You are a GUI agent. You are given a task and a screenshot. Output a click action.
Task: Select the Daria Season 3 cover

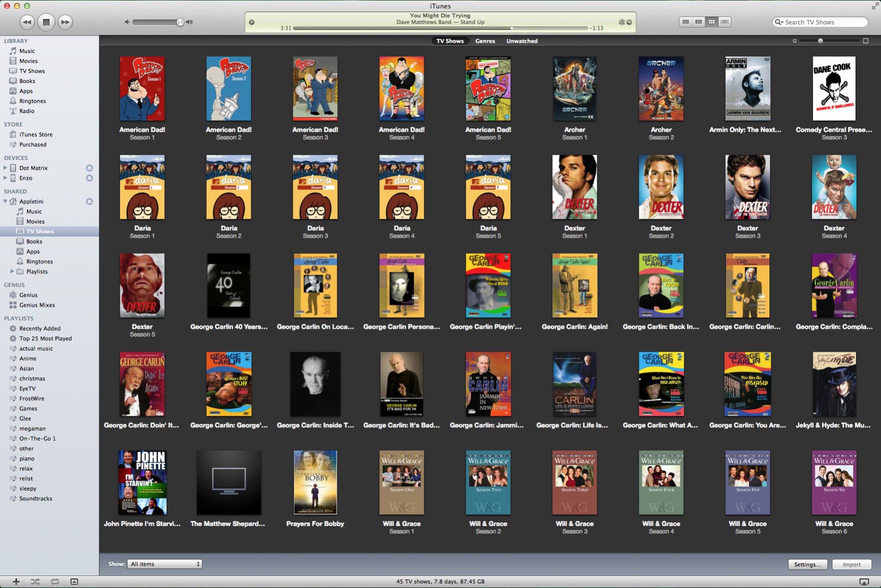click(x=315, y=187)
